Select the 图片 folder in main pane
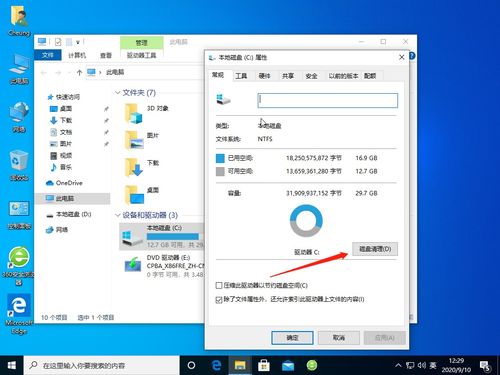500x375 pixels. point(134,140)
